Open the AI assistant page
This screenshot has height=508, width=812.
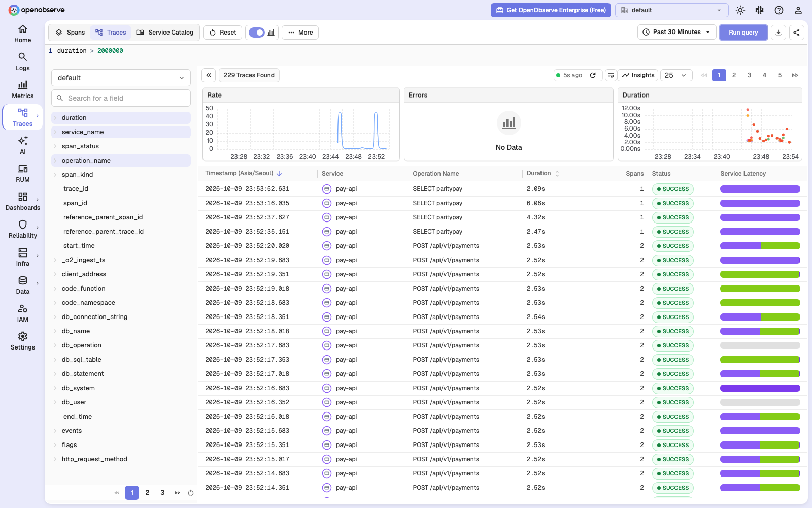tap(22, 146)
